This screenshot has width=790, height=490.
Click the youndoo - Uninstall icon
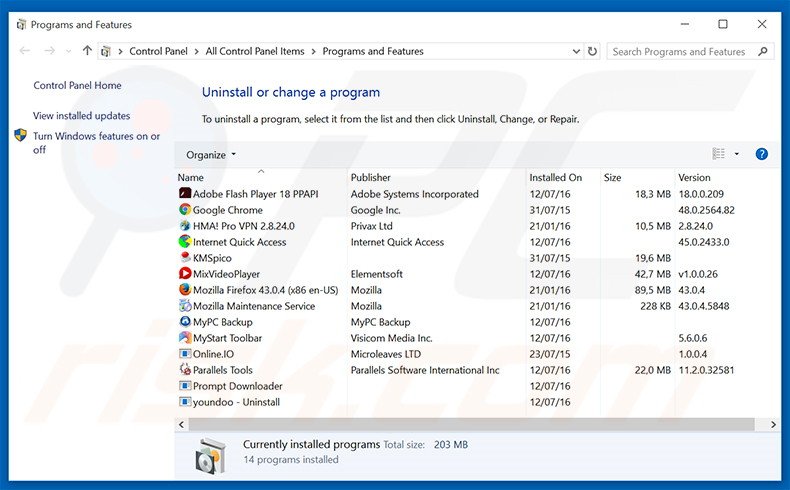click(x=185, y=402)
